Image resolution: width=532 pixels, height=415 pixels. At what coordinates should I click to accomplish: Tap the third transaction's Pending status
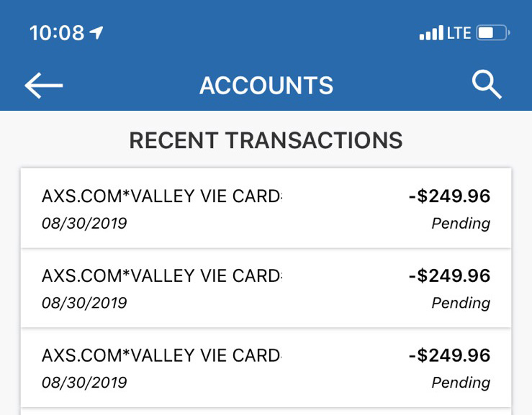(461, 383)
